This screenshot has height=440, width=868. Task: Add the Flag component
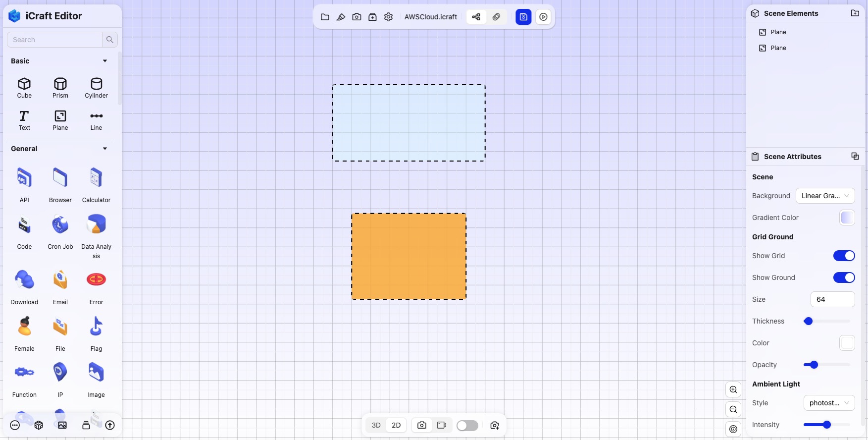click(x=96, y=334)
